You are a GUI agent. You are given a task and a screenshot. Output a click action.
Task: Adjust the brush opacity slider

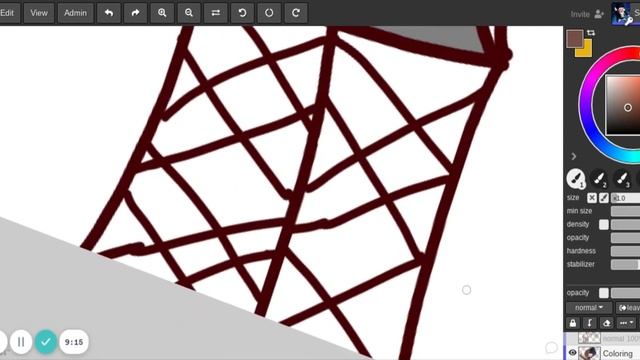[x=625, y=238]
